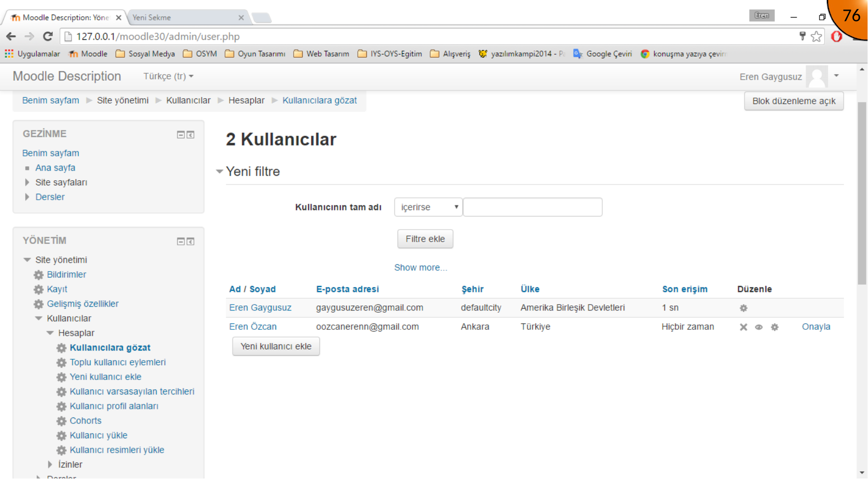Click gear icon beside Cohorts
Screen dimensions: 868x488
[x=61, y=421]
